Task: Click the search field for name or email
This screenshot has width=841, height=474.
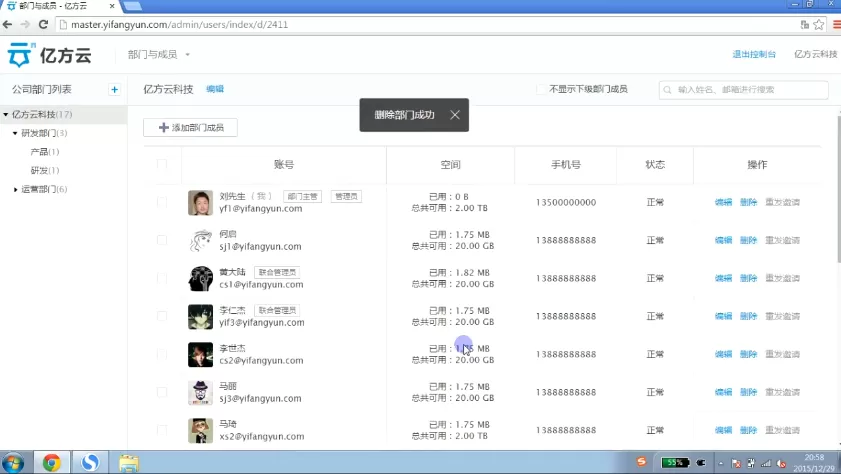Action: pos(743,90)
